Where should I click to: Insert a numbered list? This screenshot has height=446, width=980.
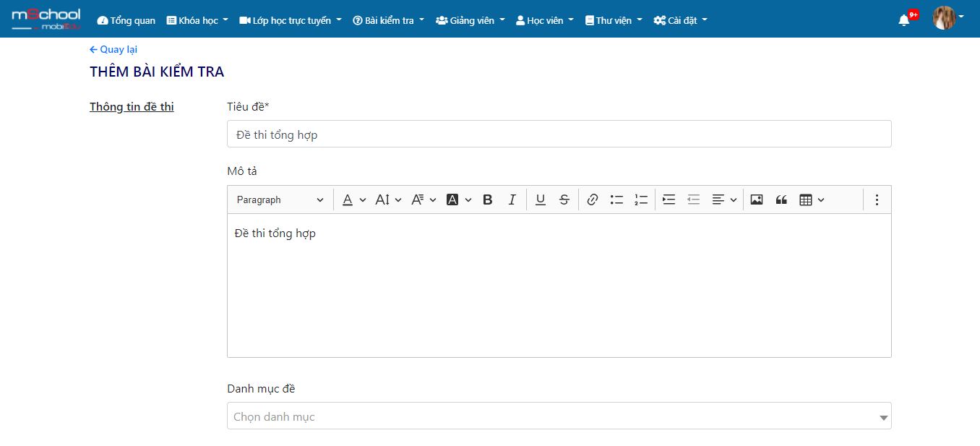(641, 200)
